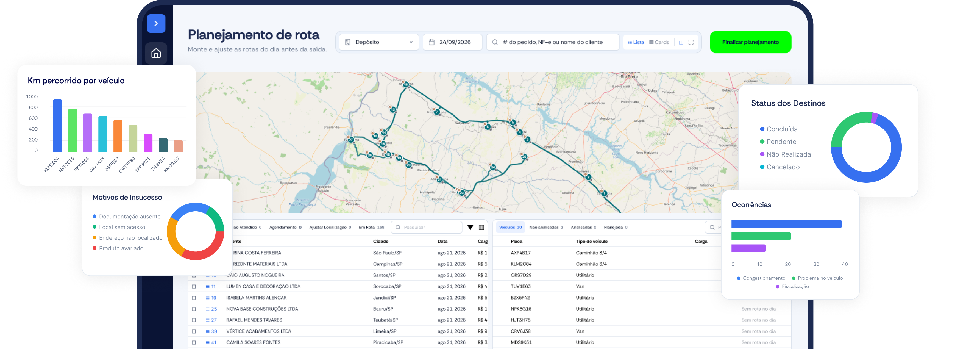Tick the CAMILA SOARES FONTES checkbox
This screenshot has height=349, width=980.
coord(194,342)
